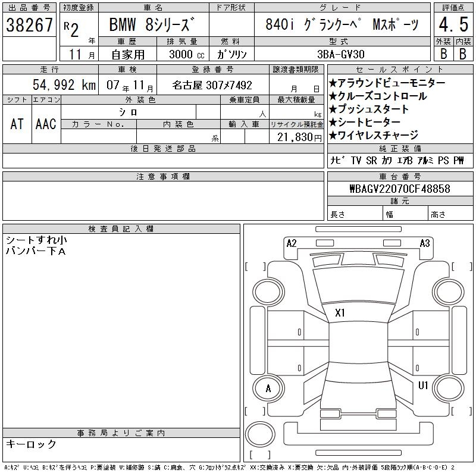Select the displacement value 3000 cc
Image resolution: width=476 pixels, height=476 pixels.
point(187,54)
